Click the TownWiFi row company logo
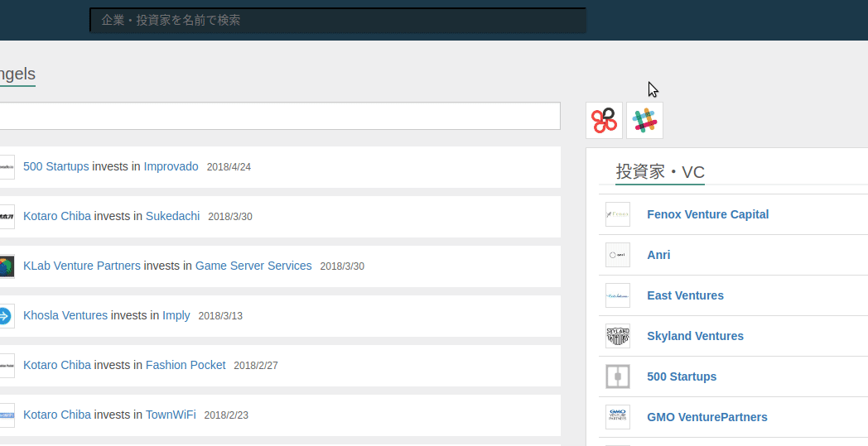This screenshot has height=446, width=868. (6, 415)
